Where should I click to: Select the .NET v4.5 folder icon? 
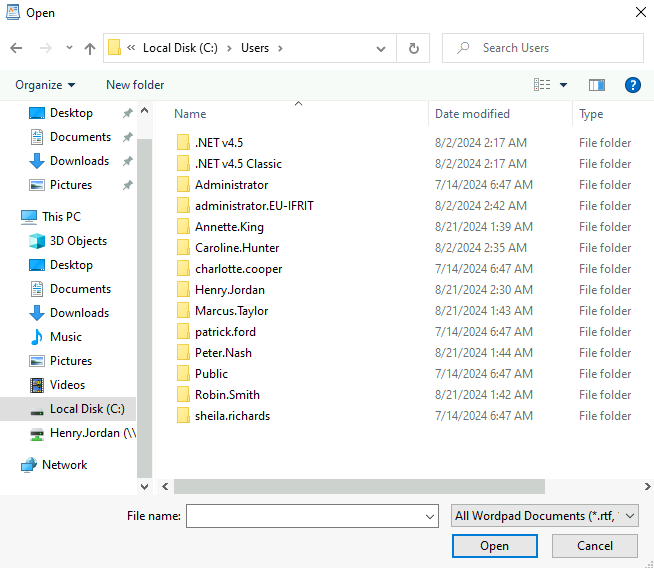[x=183, y=143]
